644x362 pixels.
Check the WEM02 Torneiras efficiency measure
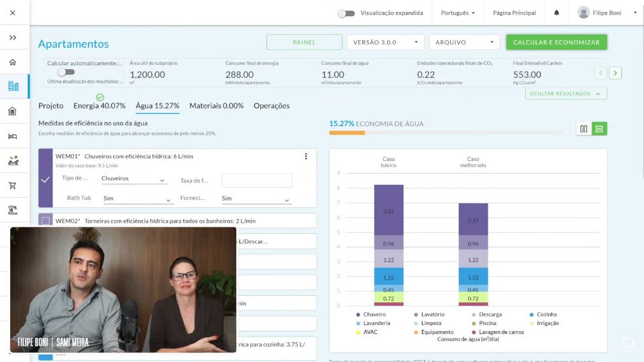pyautogui.click(x=46, y=221)
